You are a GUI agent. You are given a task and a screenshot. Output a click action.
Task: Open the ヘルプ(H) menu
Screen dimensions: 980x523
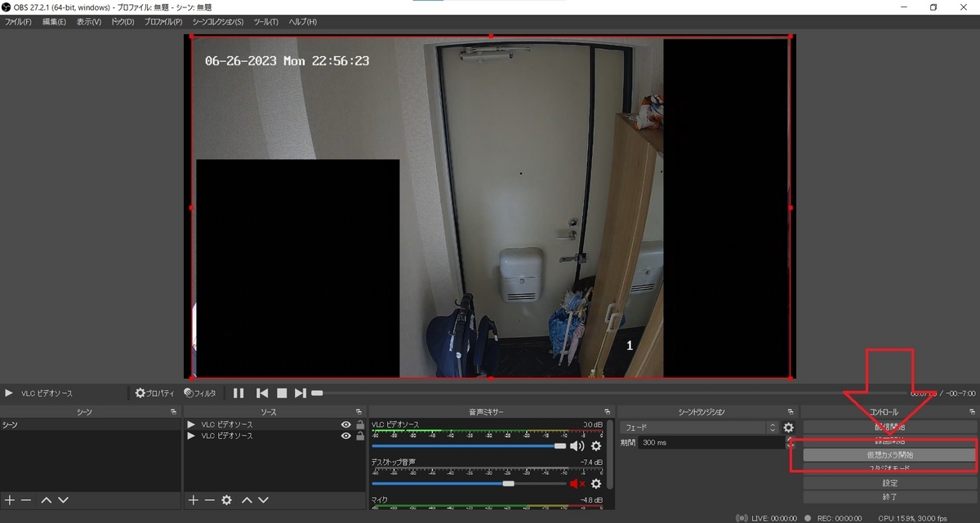pyautogui.click(x=302, y=22)
